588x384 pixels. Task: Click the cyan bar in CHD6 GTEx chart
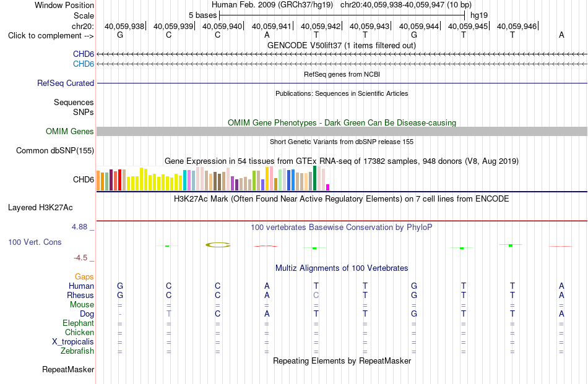tap(184, 180)
